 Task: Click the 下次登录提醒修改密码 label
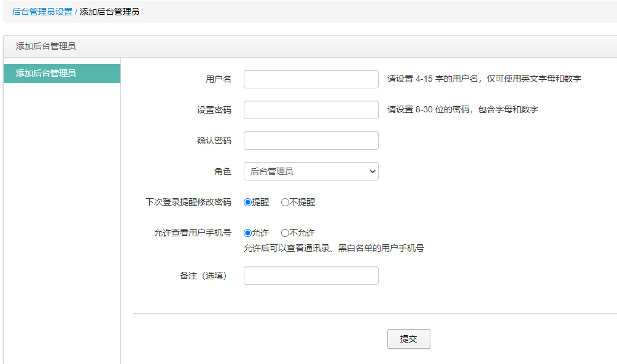coord(188,202)
